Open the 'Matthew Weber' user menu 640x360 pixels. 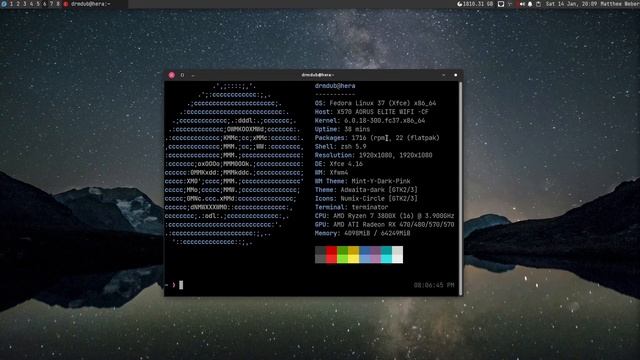(620, 4)
